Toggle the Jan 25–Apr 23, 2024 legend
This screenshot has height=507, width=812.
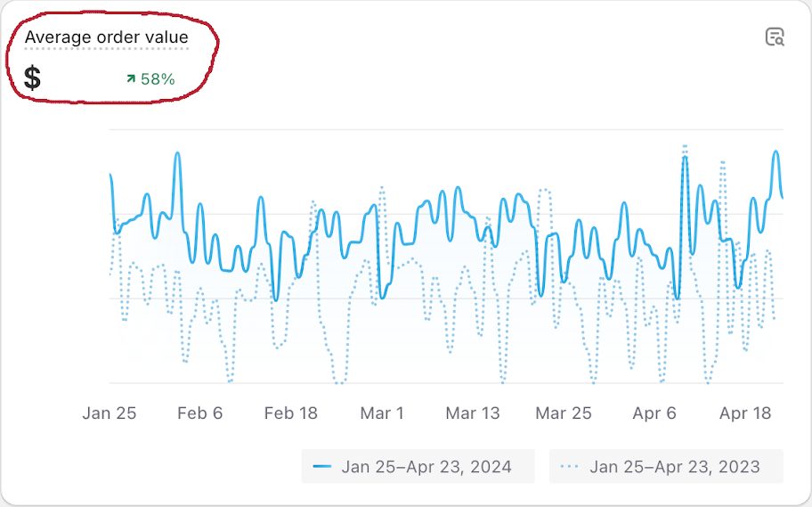tap(418, 467)
